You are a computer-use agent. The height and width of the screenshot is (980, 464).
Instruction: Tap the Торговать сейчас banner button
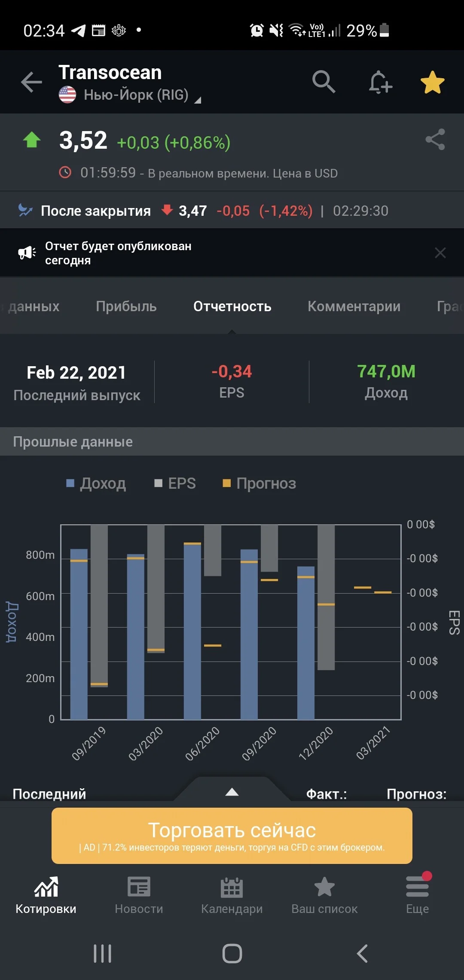point(232,836)
